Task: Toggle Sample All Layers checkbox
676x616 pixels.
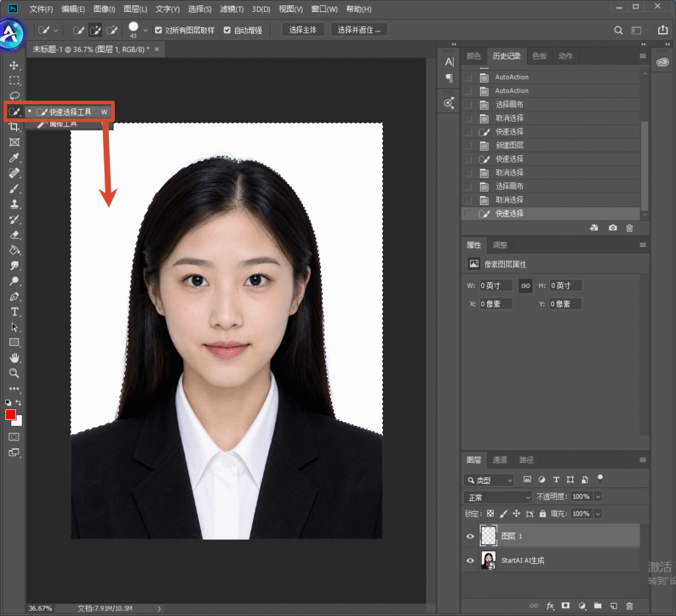Action: (158, 30)
